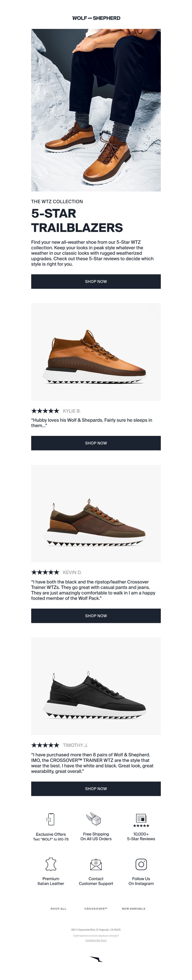The image size is (192, 980).
Task: Click the envelope Contact Customer Support icon
Action: pos(96,864)
